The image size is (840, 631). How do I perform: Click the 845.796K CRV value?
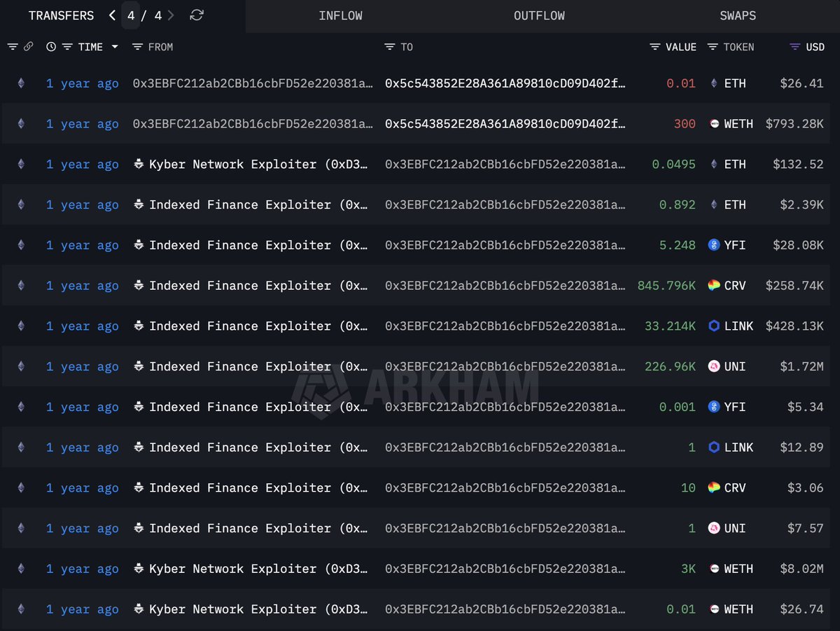666,286
